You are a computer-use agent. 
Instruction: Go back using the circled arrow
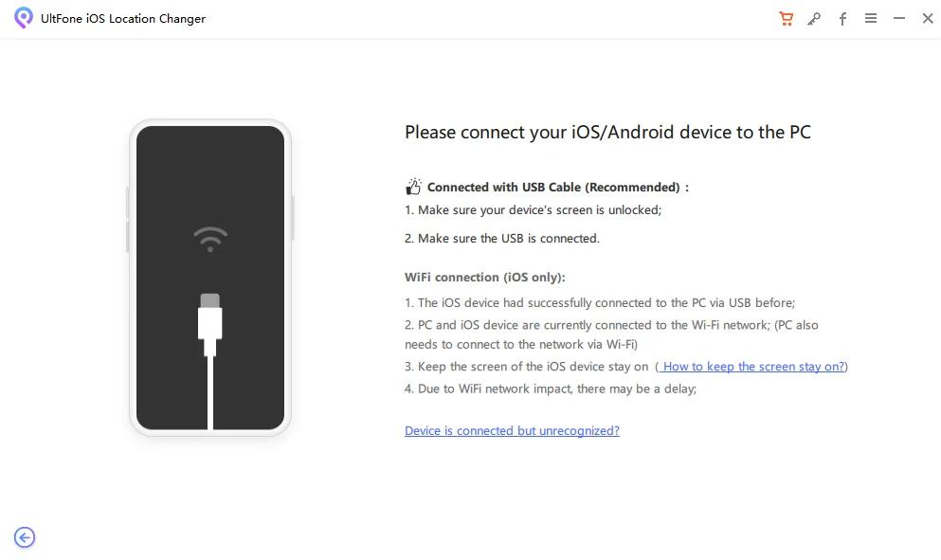click(x=25, y=537)
